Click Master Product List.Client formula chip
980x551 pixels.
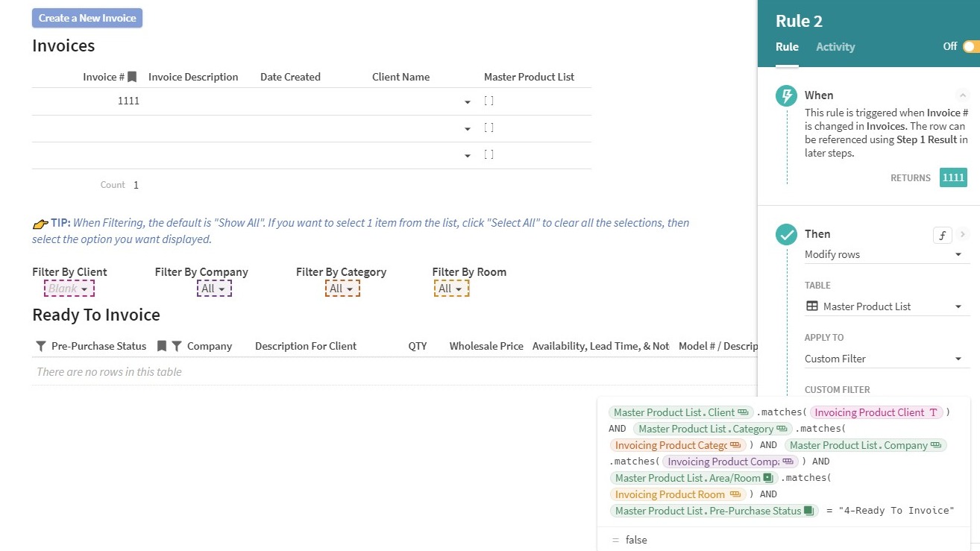point(682,412)
